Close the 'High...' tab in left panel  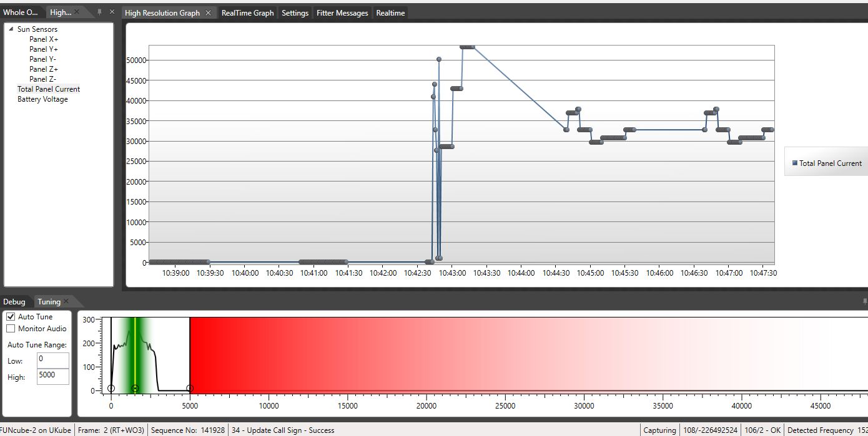tap(76, 12)
